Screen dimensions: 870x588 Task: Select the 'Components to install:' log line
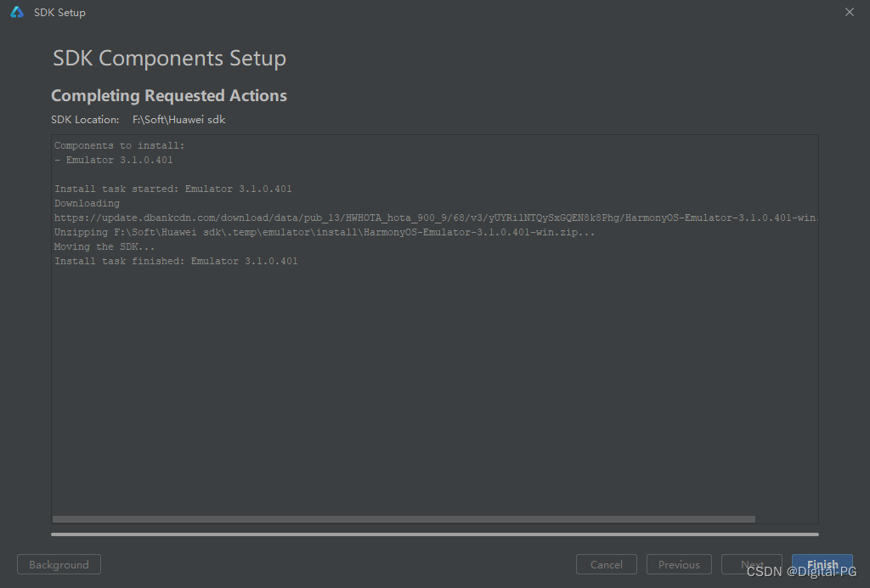[x=119, y=145]
